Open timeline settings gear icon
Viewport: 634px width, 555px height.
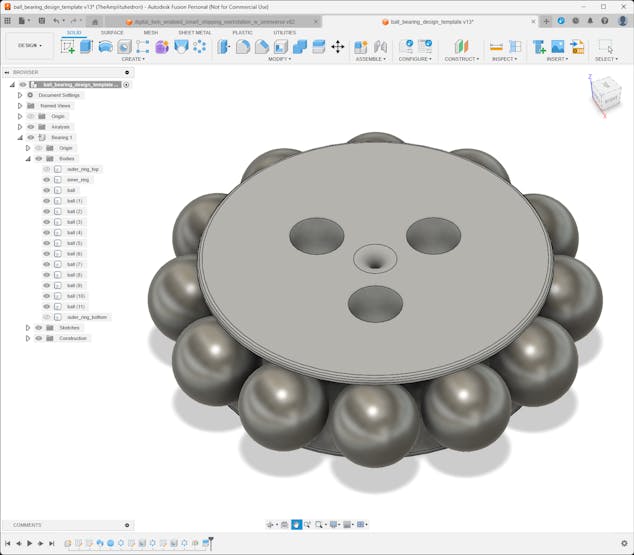point(624,543)
